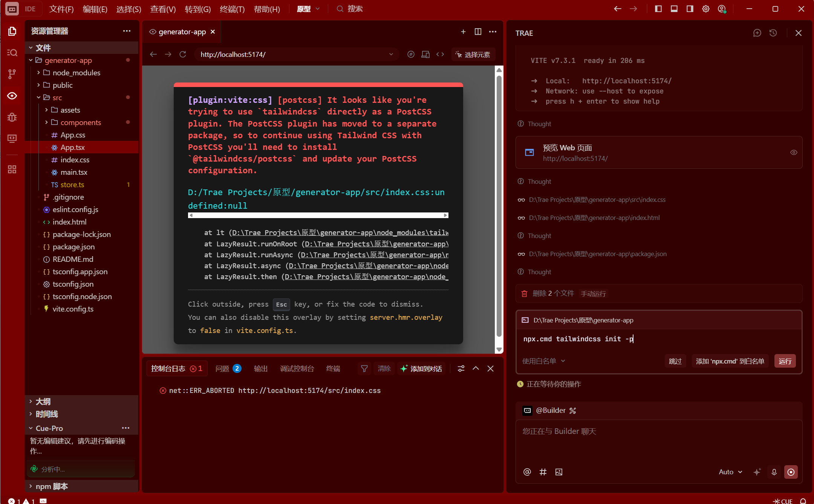Click the search icon in activity bar

click(x=12, y=52)
